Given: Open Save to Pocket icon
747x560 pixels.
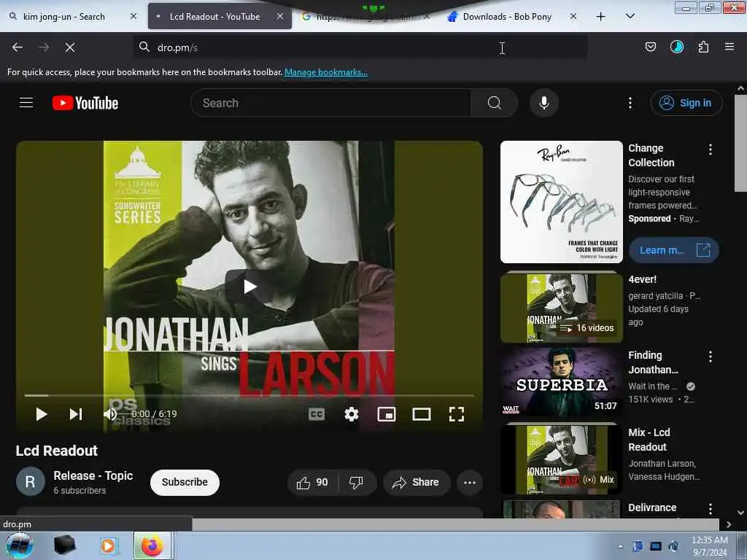Looking at the screenshot, I should tap(650, 47).
